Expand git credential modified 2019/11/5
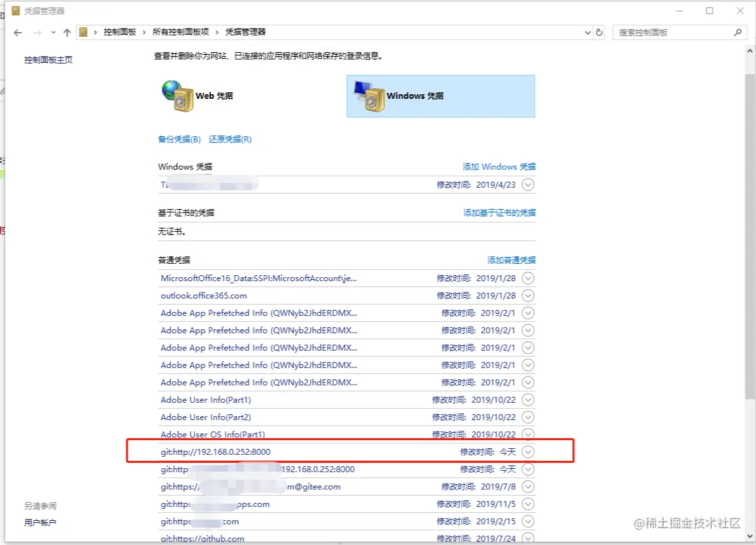Image resolution: width=756 pixels, height=545 pixels. click(529, 504)
